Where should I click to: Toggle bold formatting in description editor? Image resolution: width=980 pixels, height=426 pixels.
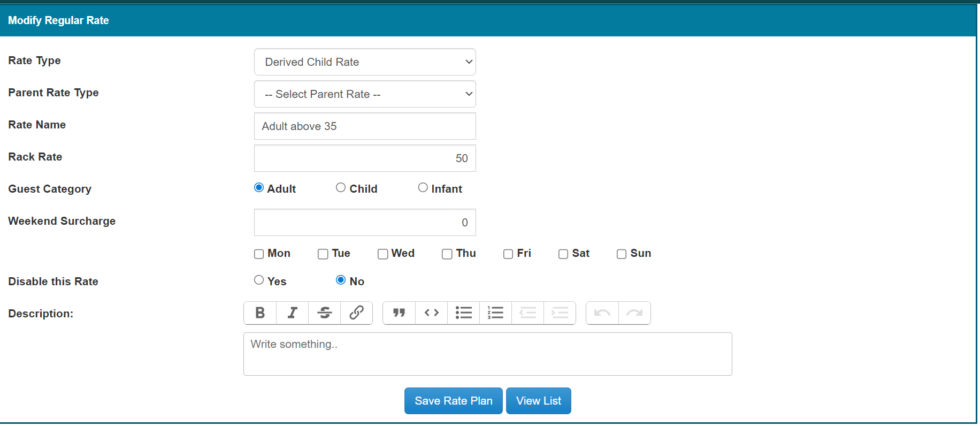(x=260, y=313)
